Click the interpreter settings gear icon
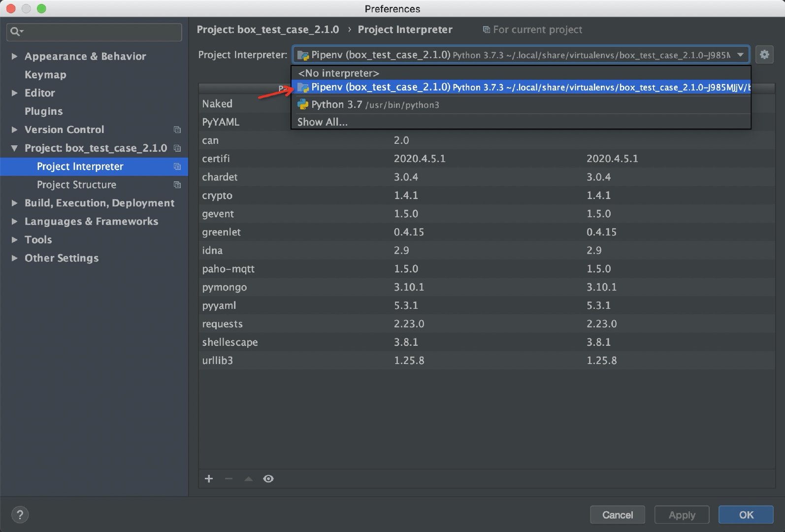785x532 pixels. (x=764, y=55)
